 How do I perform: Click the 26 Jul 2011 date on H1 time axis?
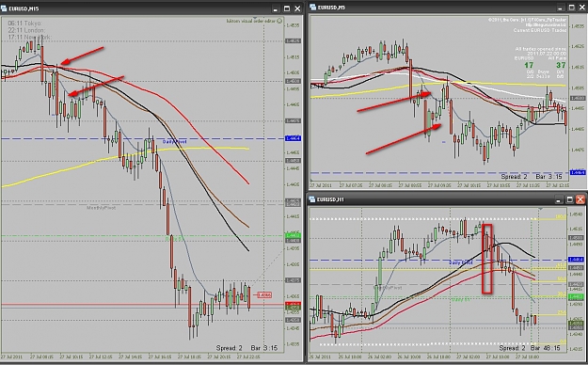click(321, 357)
